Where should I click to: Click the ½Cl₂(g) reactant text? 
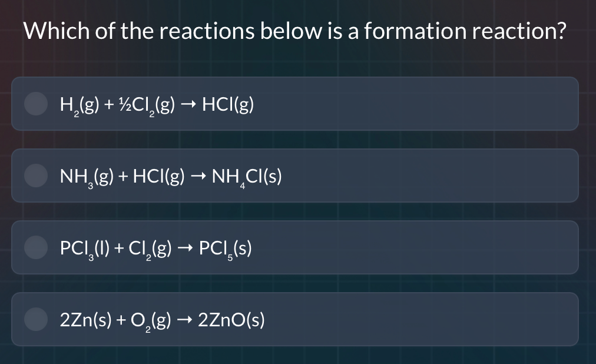tap(147, 104)
